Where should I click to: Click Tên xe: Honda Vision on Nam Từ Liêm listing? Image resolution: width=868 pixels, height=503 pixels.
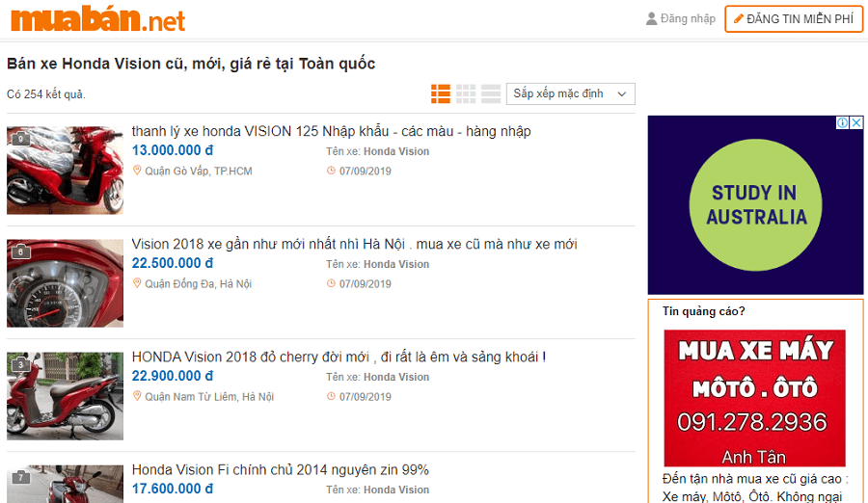point(377,377)
